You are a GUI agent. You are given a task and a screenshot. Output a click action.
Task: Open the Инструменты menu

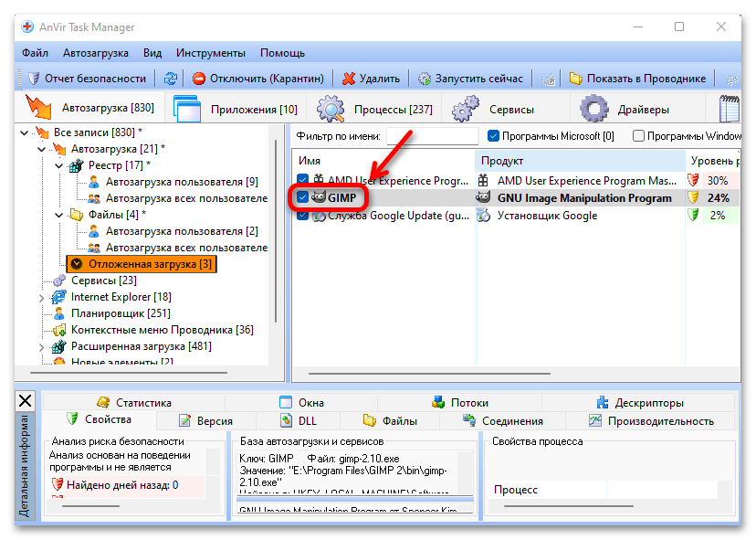click(211, 53)
